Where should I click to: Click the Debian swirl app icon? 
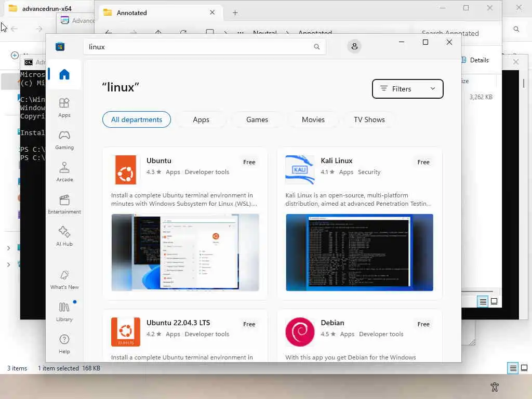(300, 332)
